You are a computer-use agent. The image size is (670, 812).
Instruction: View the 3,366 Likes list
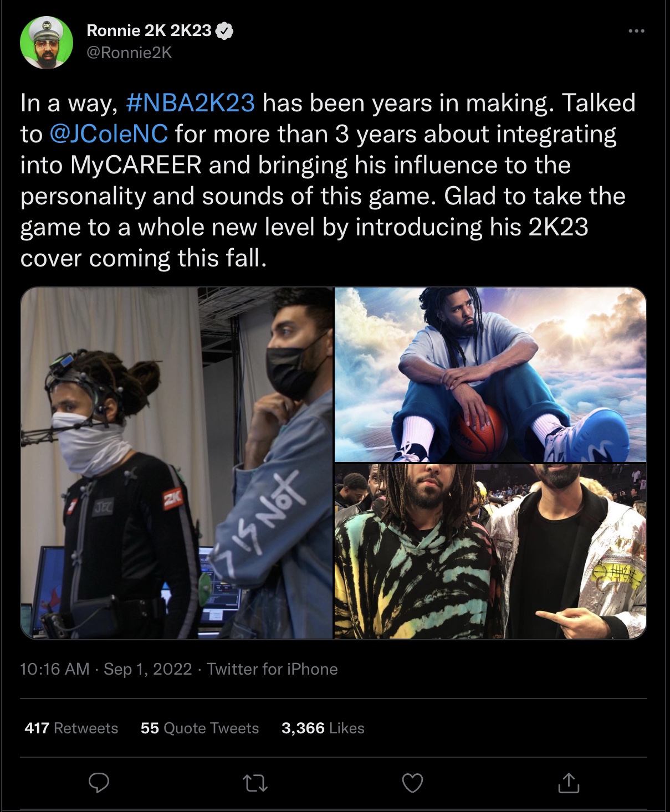(323, 728)
